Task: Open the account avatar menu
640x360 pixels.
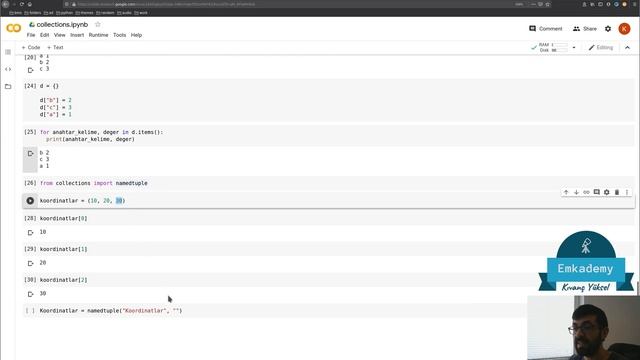Action: coord(624,29)
